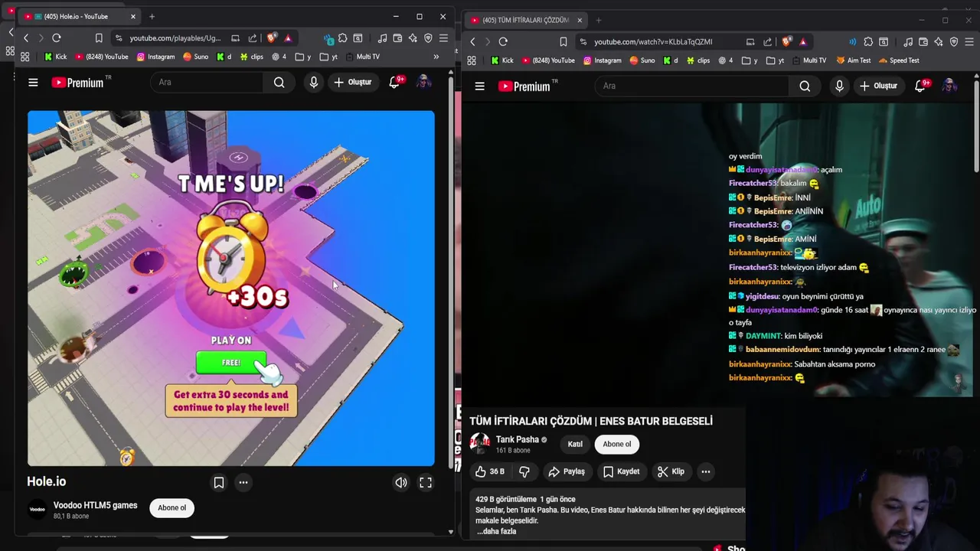This screenshot has height=551, width=980.
Task: Open the YouTube guide menu in left window
Action: [33, 82]
